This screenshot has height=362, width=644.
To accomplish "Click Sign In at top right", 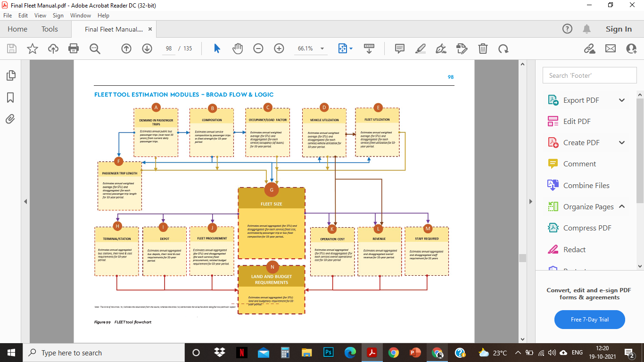I will pyautogui.click(x=619, y=29).
